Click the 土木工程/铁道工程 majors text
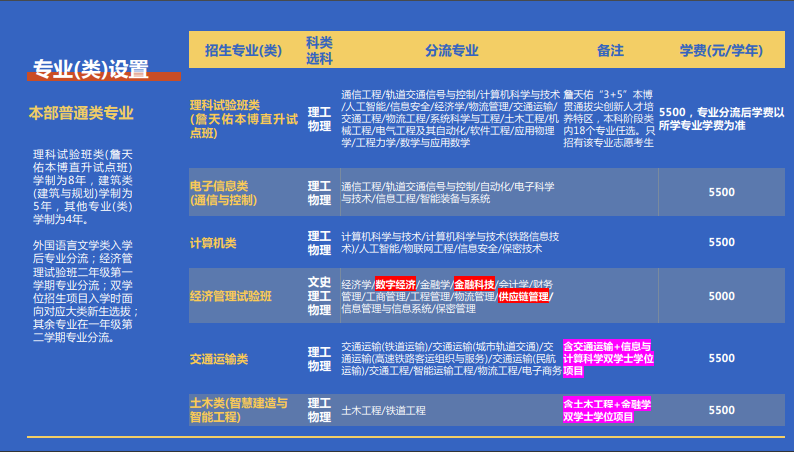Viewport: 794px width, 452px height. (x=383, y=410)
